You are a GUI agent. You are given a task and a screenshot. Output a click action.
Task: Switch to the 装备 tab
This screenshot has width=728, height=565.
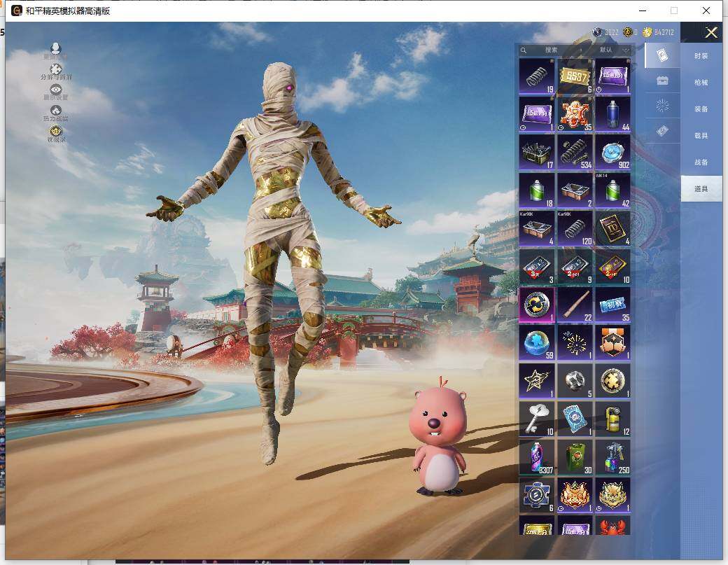pyautogui.click(x=701, y=109)
